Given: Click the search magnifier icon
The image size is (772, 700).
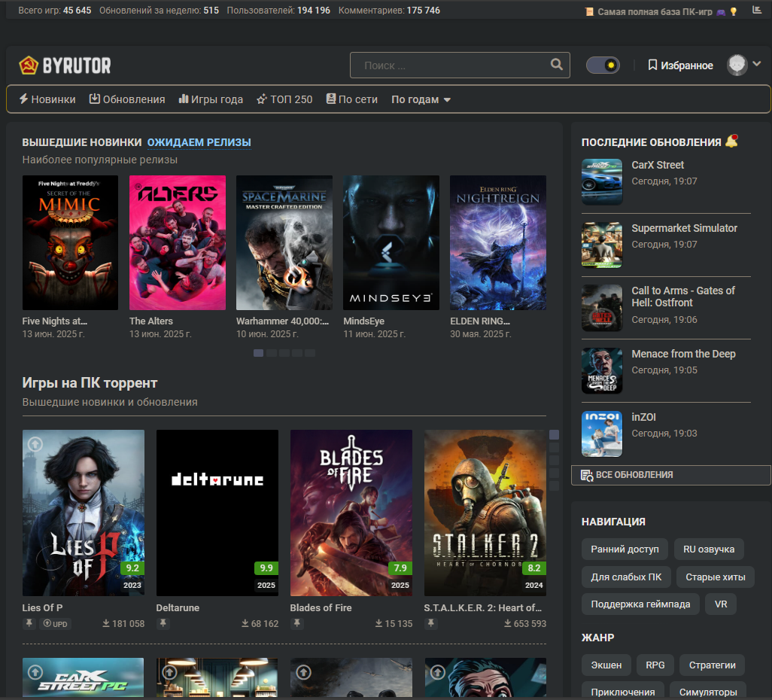Looking at the screenshot, I should point(556,65).
